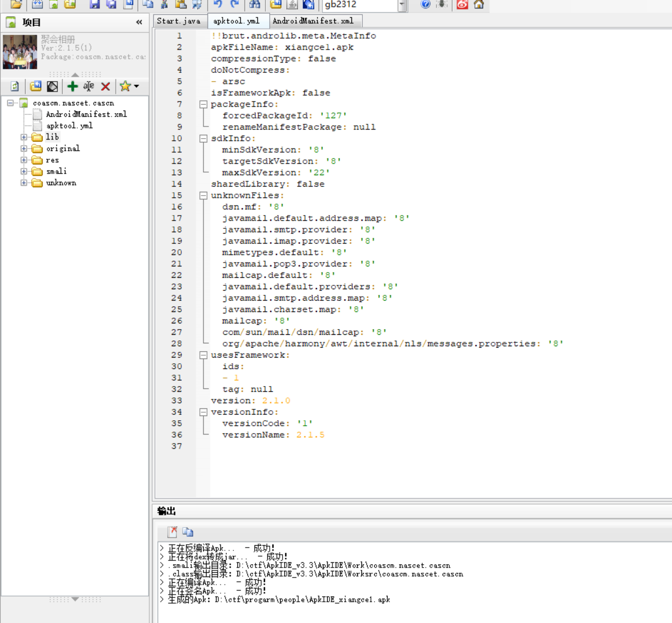
Task: Select AndroidManifest.xml in project tree
Action: 86,114
